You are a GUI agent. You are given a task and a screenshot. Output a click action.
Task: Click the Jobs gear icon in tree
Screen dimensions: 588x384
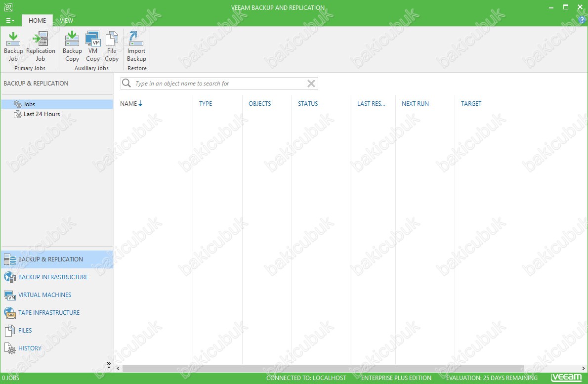[18, 104]
